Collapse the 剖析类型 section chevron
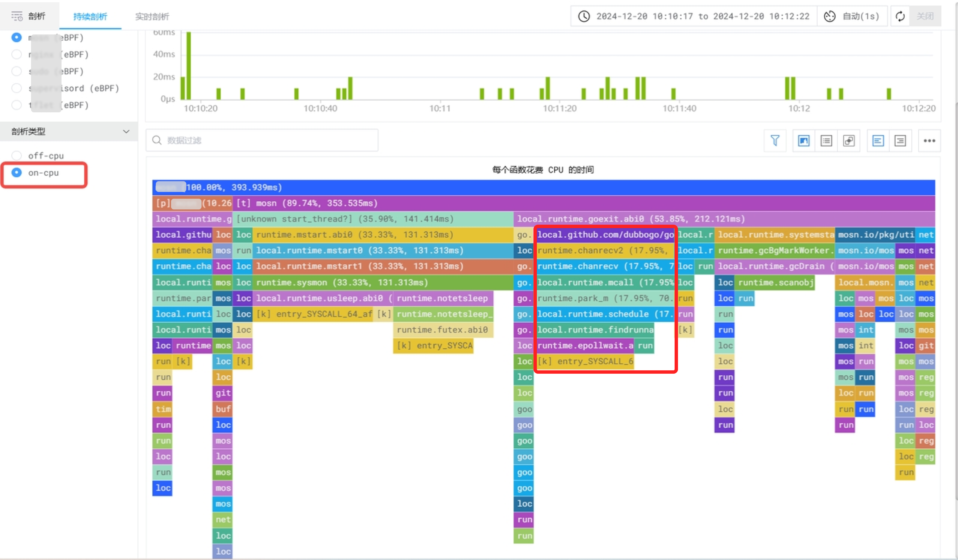Viewport: 958px width, 560px height. 126,132
